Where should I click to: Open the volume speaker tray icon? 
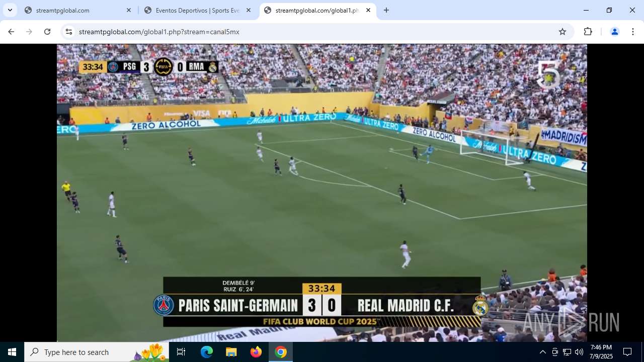579,352
